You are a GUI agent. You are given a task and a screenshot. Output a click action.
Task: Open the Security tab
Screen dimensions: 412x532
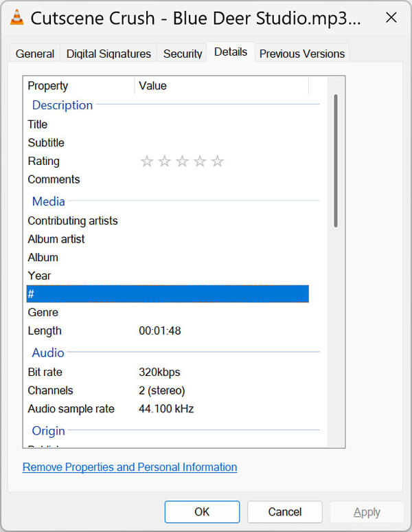coord(182,54)
